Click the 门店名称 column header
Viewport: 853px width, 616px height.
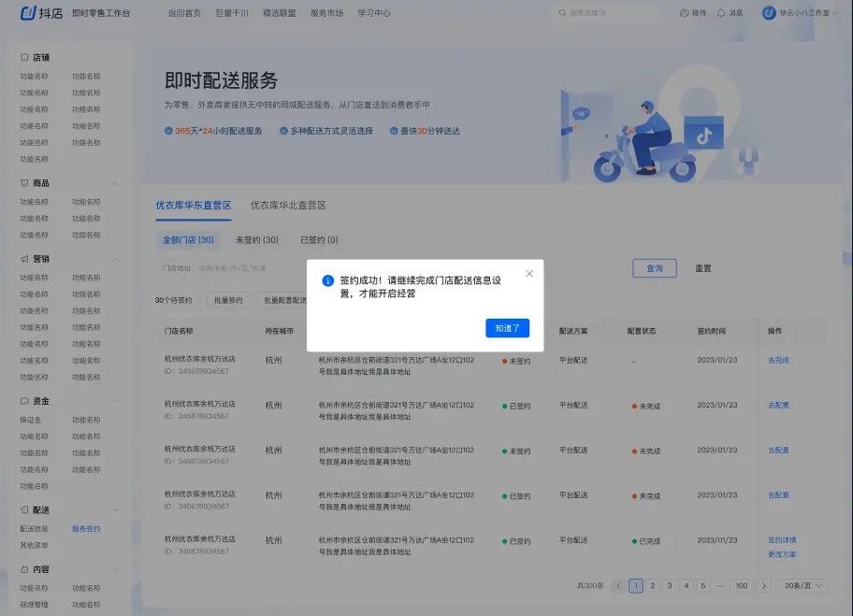coord(179,331)
